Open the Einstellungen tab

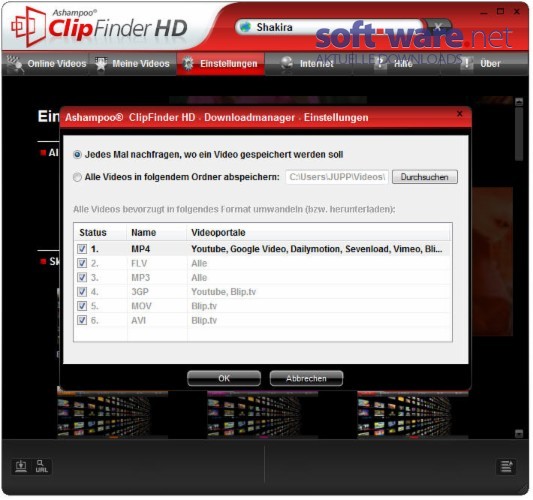click(221, 64)
